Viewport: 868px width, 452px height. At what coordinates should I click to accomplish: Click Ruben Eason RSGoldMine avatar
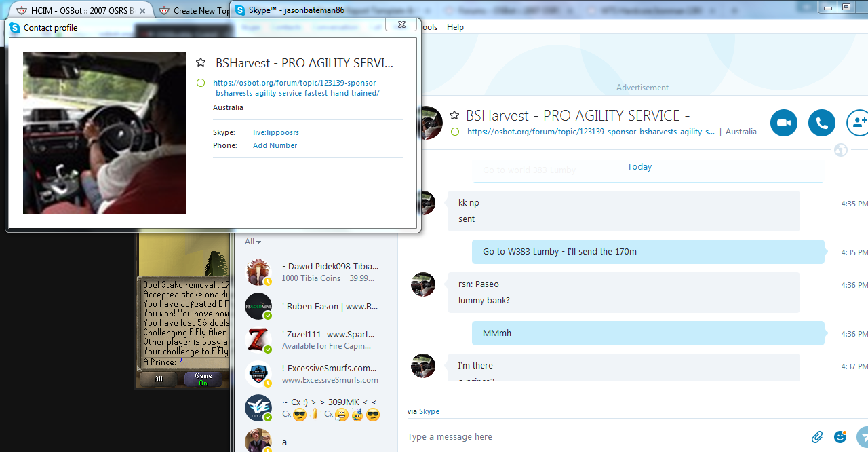pyautogui.click(x=258, y=306)
